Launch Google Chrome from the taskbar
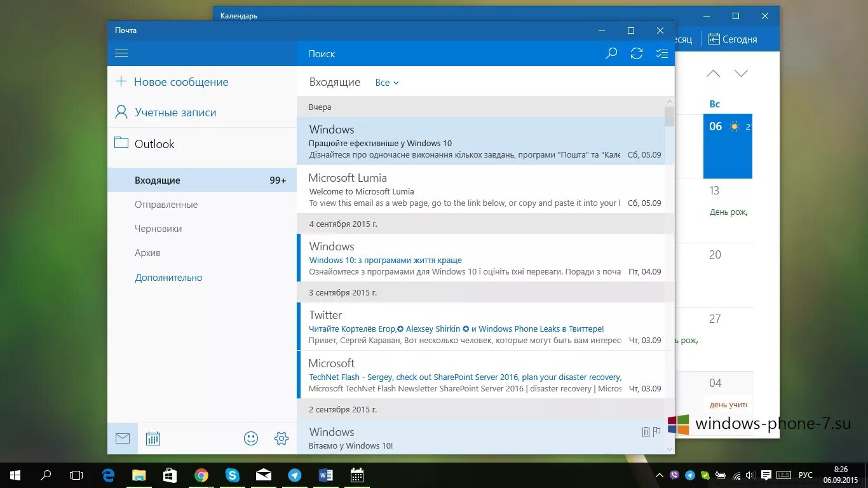This screenshot has height=488, width=868. [x=201, y=475]
